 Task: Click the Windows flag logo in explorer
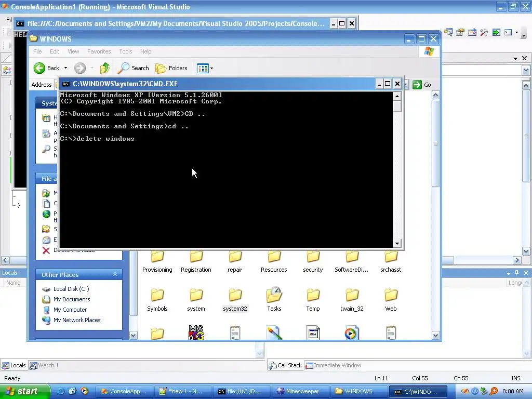(429, 51)
